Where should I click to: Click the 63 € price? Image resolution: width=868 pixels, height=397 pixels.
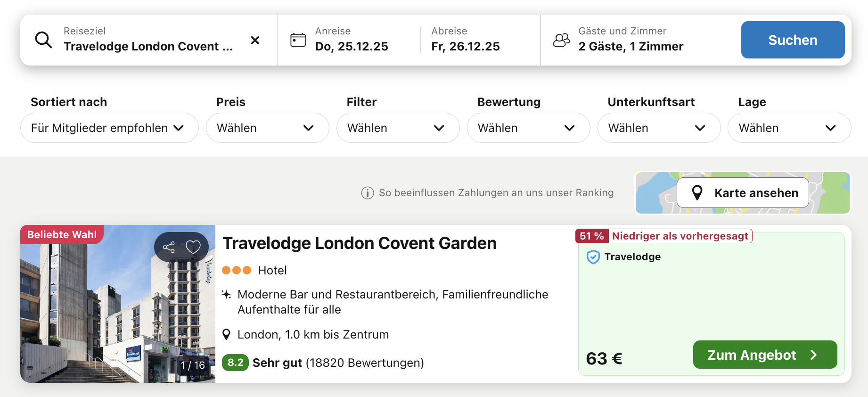604,359
